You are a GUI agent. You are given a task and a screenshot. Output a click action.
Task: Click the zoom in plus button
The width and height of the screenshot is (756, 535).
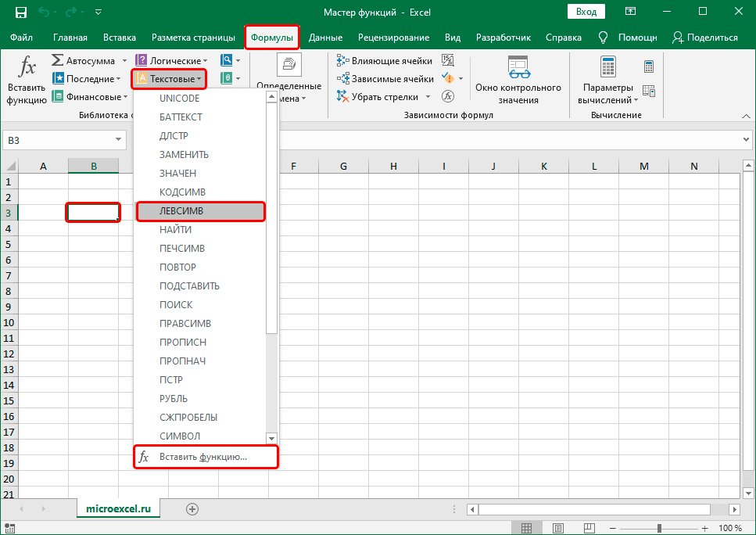coord(705,528)
